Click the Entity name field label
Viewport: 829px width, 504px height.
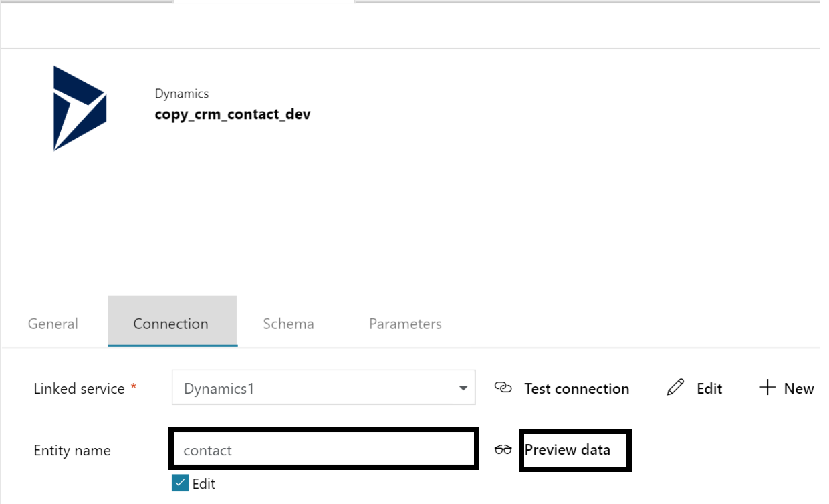(x=72, y=451)
